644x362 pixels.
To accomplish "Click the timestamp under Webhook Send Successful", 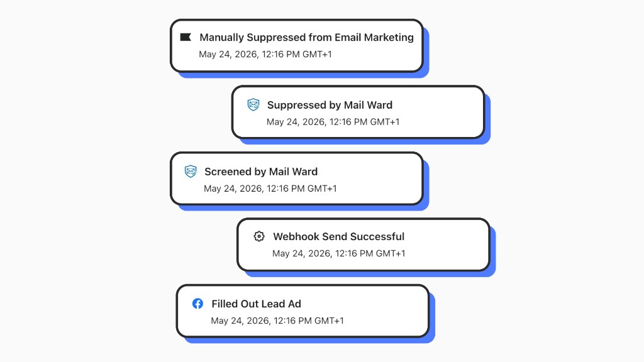I will click(x=339, y=253).
